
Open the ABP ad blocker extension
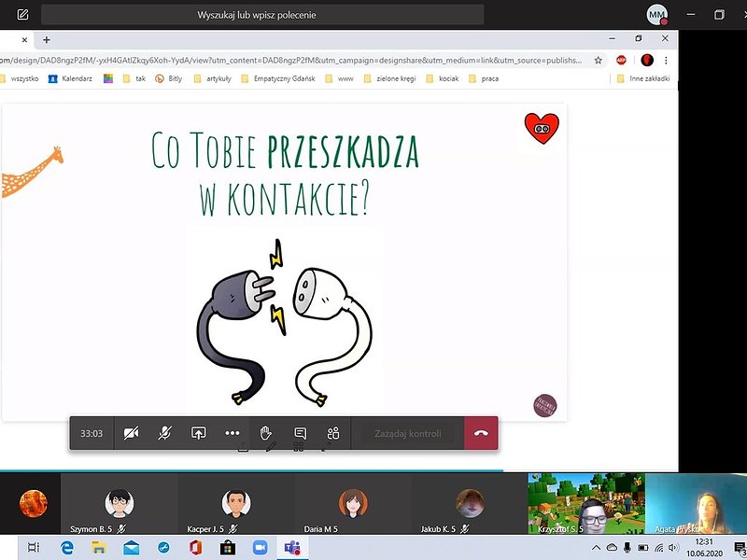[621, 60]
